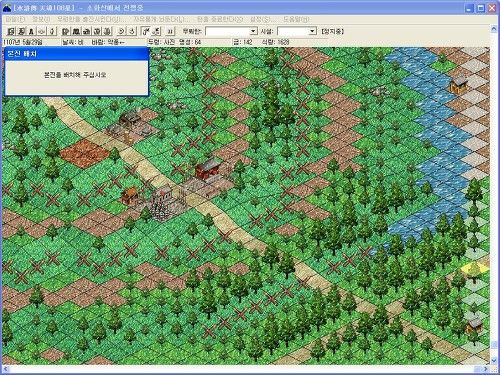Viewport: 500px width, 375px height.
Task: Click the second icon of the second toolbar group
Action: point(76,31)
